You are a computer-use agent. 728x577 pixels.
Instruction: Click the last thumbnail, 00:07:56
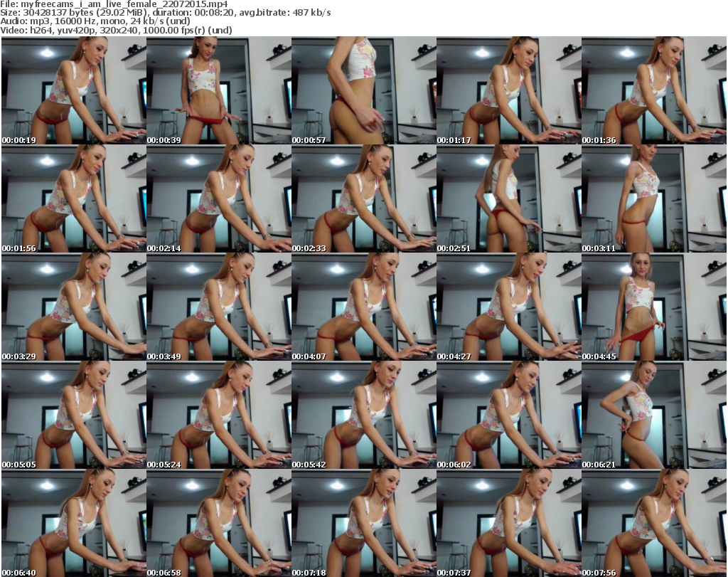point(654,523)
